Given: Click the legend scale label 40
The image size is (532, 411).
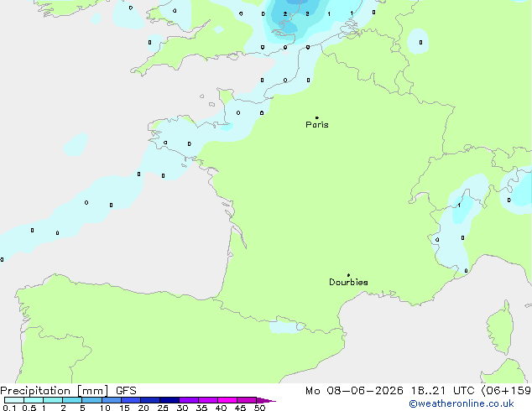Looking at the screenshot, I should tap(221, 408).
